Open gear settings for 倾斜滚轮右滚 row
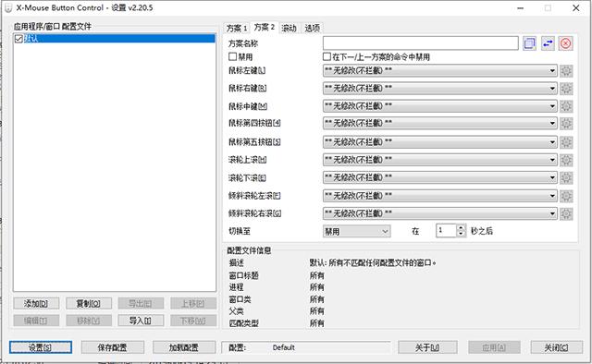This screenshot has height=364, width=592. coord(566,214)
